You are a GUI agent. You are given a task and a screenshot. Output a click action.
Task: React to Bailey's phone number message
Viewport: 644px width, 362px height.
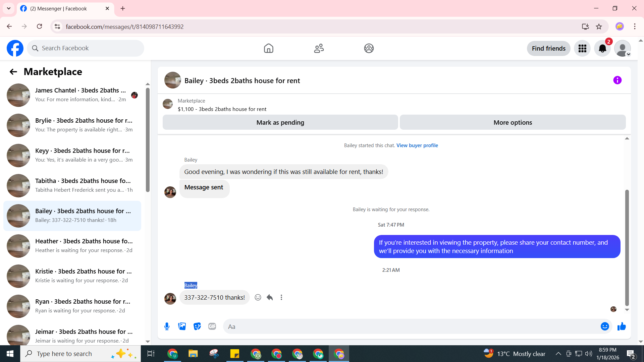(x=258, y=297)
